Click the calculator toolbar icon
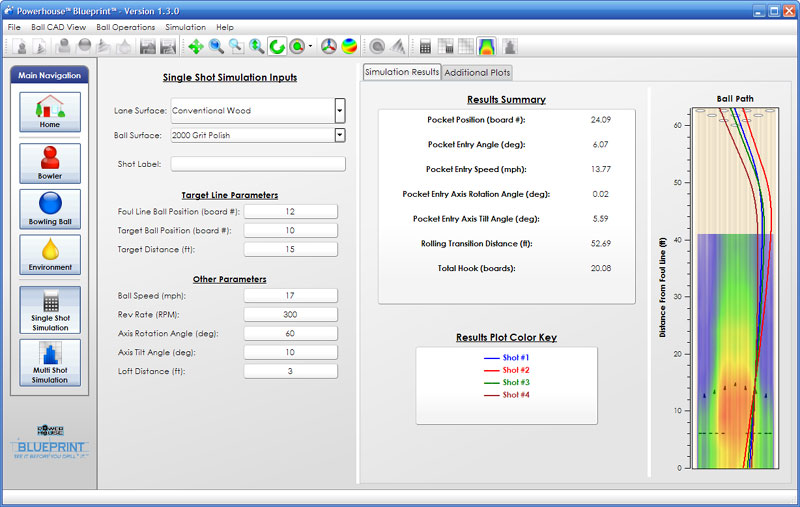800x507 pixels. 425,47
